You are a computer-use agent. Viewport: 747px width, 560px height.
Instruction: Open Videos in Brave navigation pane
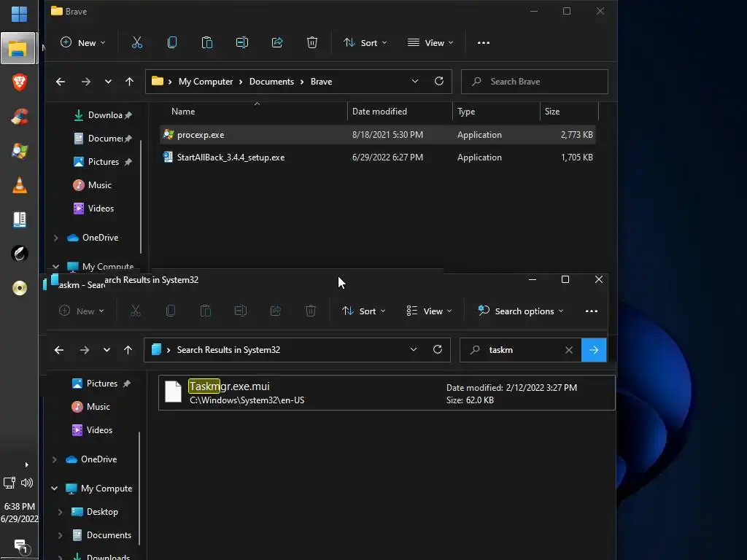[x=93, y=208]
